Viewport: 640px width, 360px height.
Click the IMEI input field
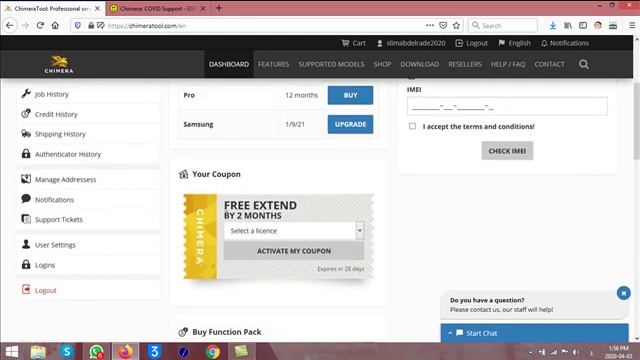[507, 107]
